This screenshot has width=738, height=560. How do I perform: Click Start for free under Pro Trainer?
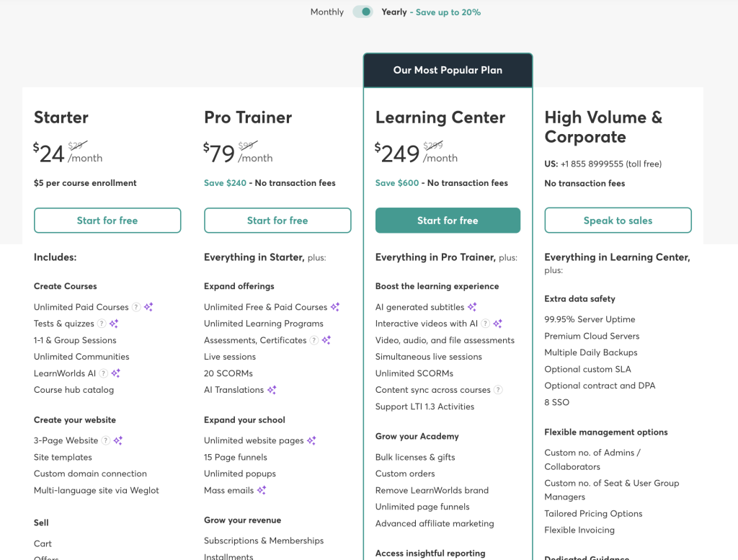tap(277, 221)
